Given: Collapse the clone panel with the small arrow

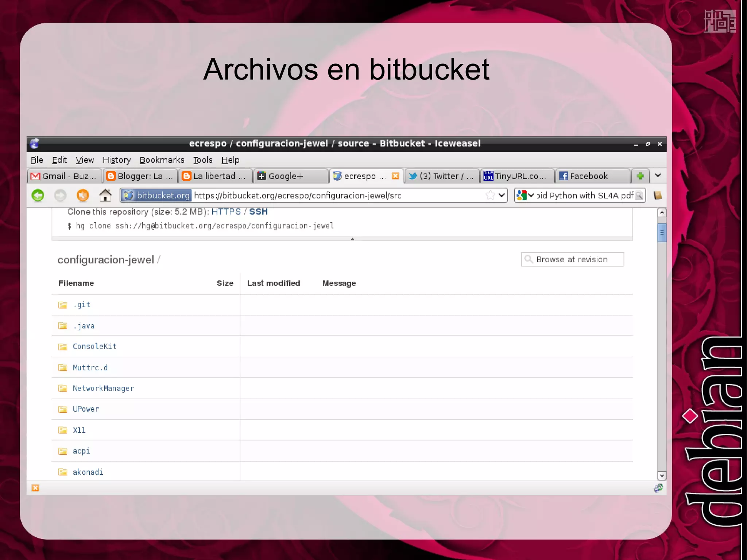Looking at the screenshot, I should 352,239.
